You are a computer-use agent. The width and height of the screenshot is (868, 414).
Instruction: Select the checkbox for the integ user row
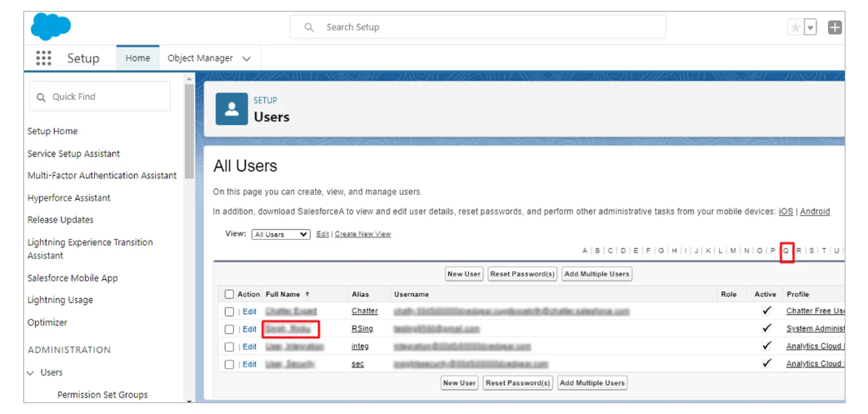229,347
